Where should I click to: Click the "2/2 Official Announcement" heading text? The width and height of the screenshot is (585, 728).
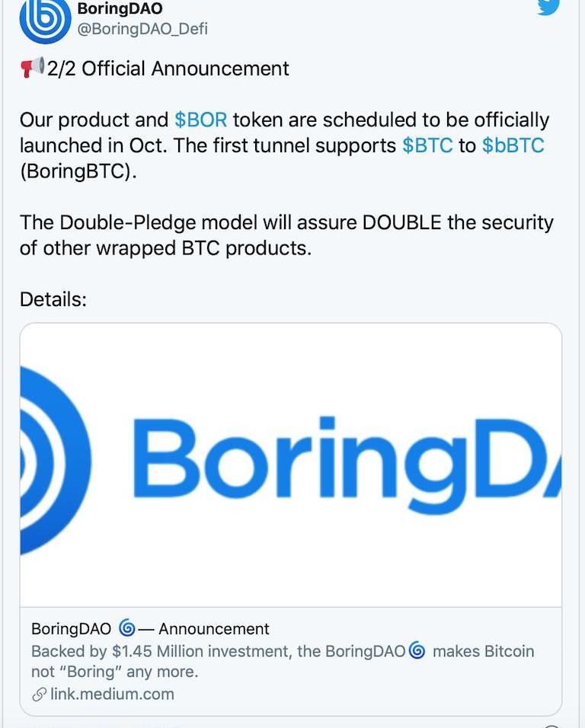[x=168, y=69]
